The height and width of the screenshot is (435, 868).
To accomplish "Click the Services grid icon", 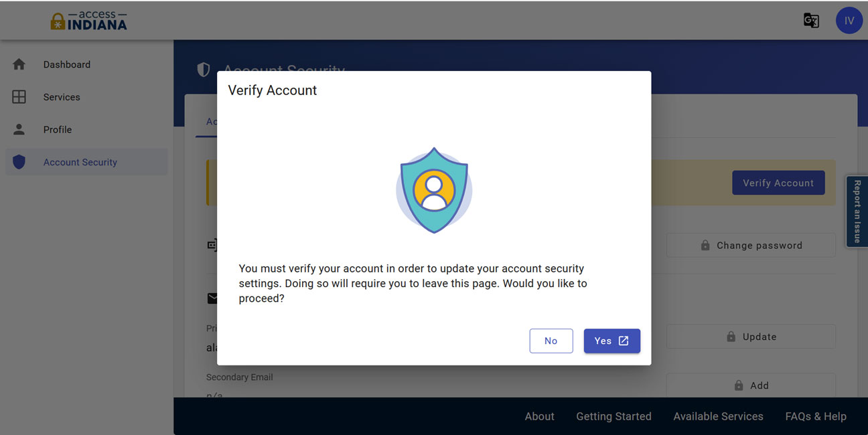I will (x=19, y=97).
